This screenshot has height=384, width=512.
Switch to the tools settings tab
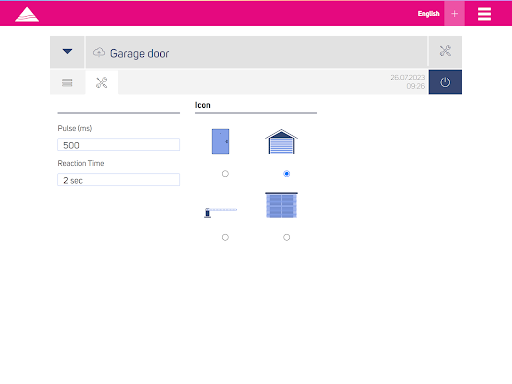(x=102, y=83)
